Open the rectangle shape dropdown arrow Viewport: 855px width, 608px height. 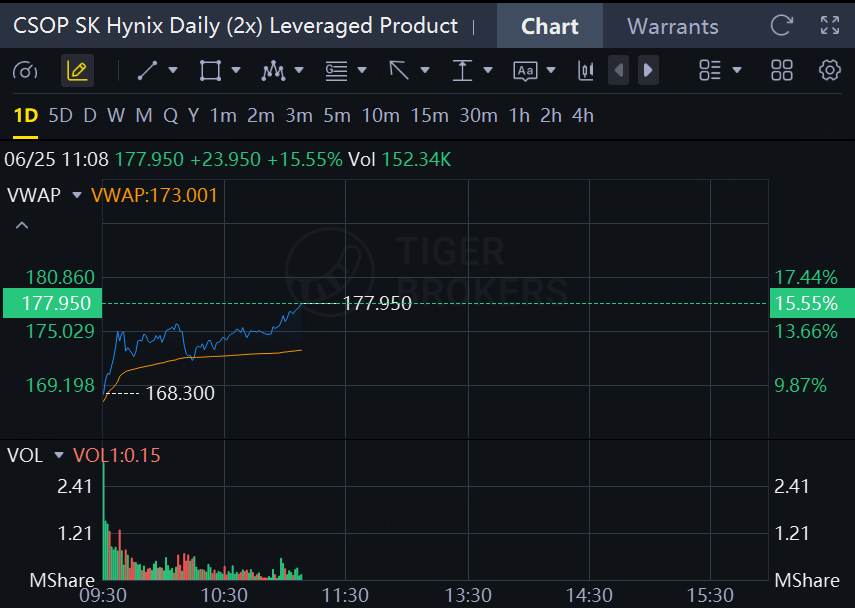pyautogui.click(x=236, y=70)
